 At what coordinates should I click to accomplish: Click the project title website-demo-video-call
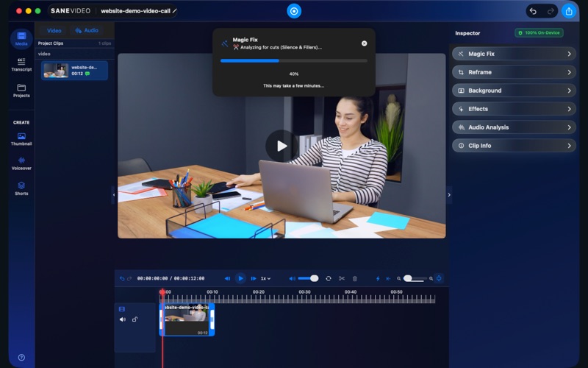pos(135,11)
